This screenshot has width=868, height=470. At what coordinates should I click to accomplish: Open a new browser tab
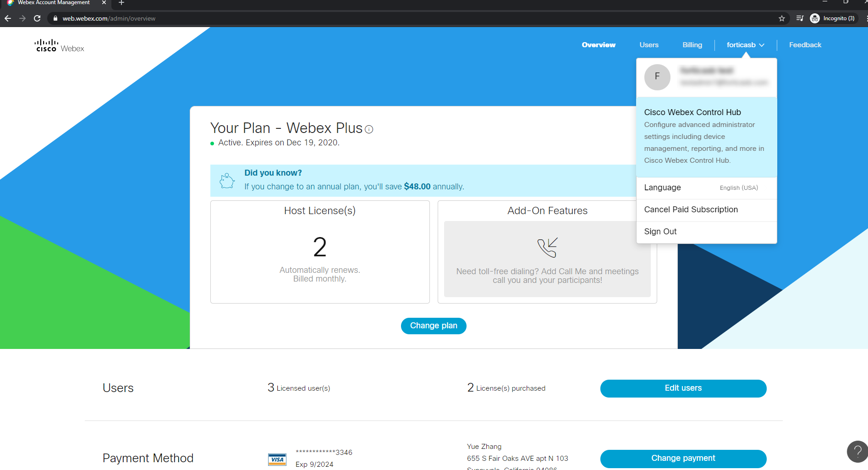(121, 3)
